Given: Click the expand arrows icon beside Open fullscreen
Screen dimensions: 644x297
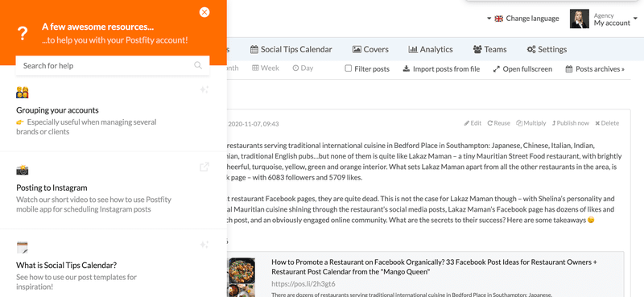Looking at the screenshot, I should point(496,69).
